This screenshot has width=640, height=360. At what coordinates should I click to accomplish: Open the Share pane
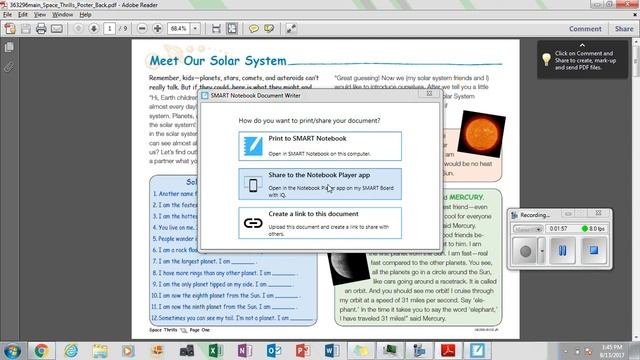click(624, 29)
